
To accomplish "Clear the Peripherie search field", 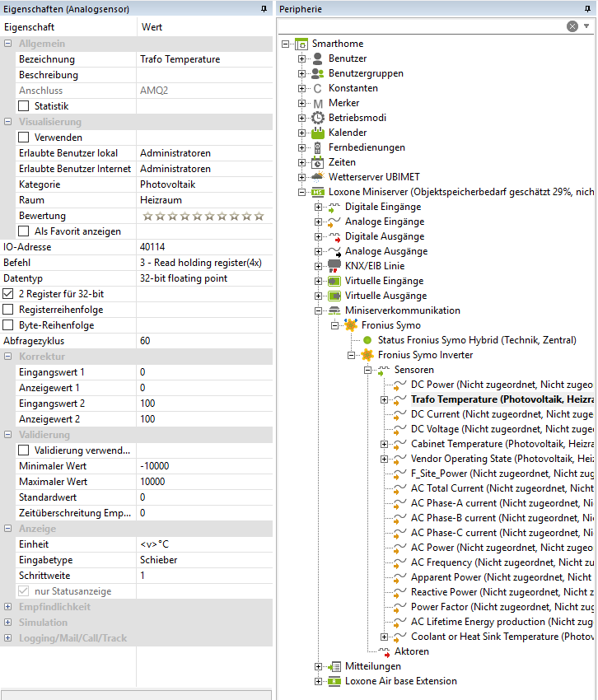I will [x=572, y=26].
